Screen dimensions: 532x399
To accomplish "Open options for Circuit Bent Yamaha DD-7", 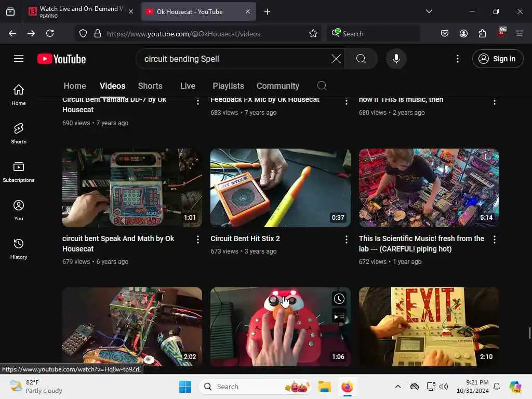I will pyautogui.click(x=198, y=101).
